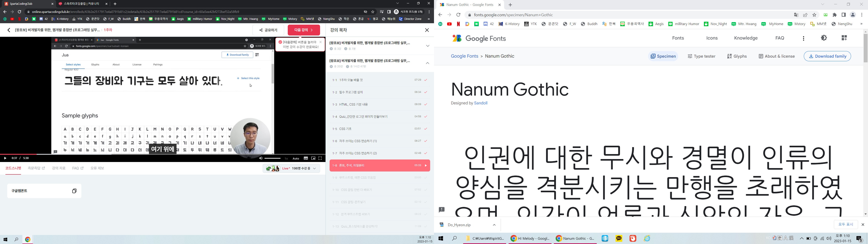
Task: Bookmark the Nanum Gothic page with star
Action: (x=814, y=15)
